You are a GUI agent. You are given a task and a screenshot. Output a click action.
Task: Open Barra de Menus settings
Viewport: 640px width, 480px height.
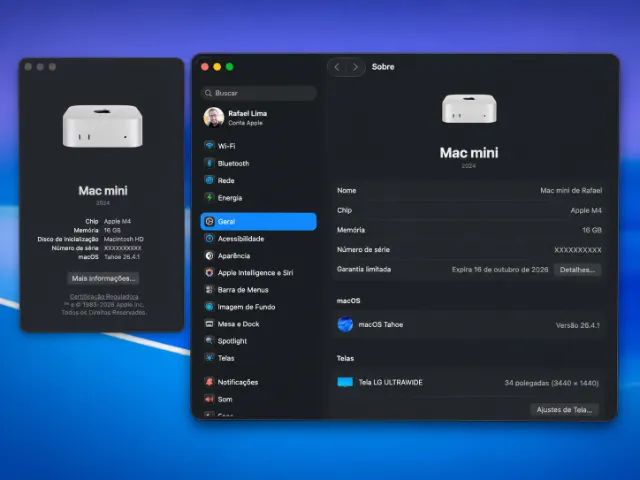point(259,290)
